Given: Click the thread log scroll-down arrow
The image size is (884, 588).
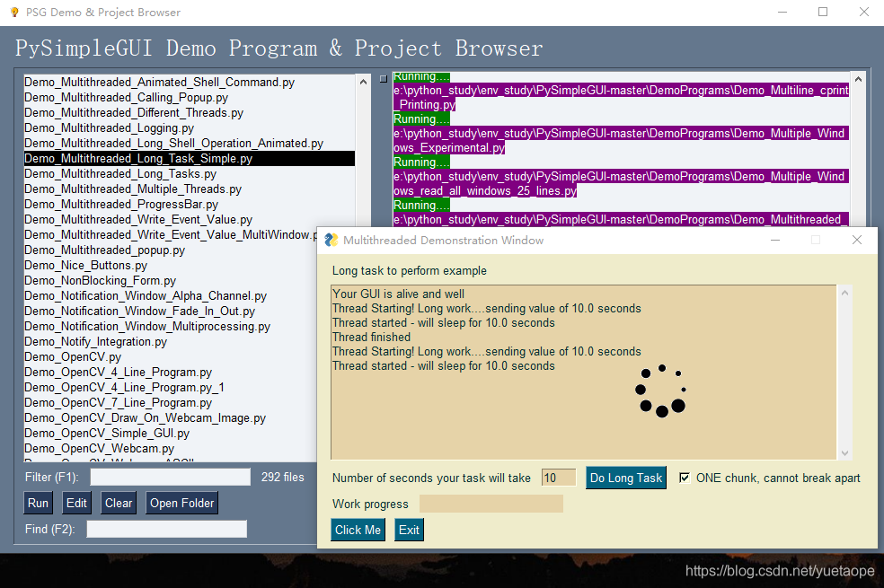Looking at the screenshot, I should [844, 452].
